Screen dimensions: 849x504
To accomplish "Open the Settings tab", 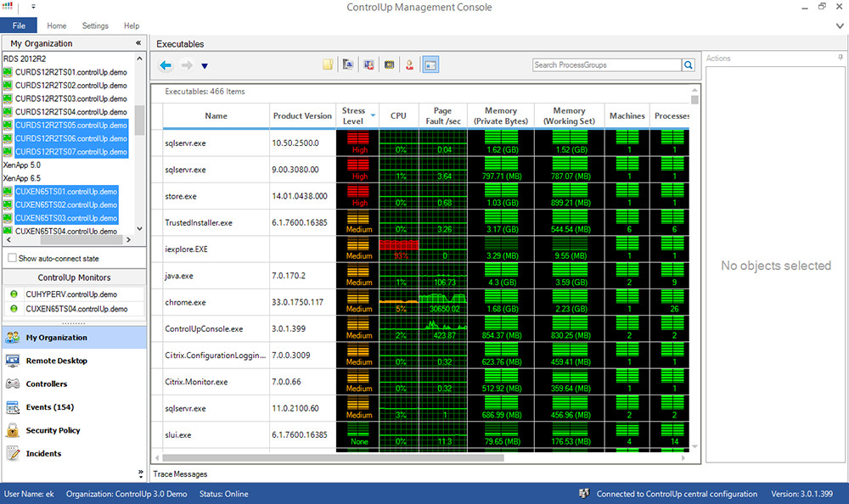I will pyautogui.click(x=95, y=25).
